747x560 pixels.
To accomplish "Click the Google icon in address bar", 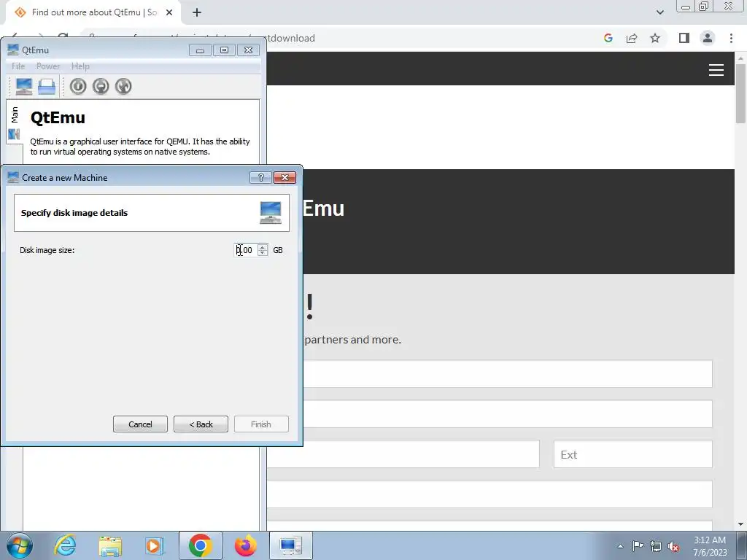I will point(608,38).
